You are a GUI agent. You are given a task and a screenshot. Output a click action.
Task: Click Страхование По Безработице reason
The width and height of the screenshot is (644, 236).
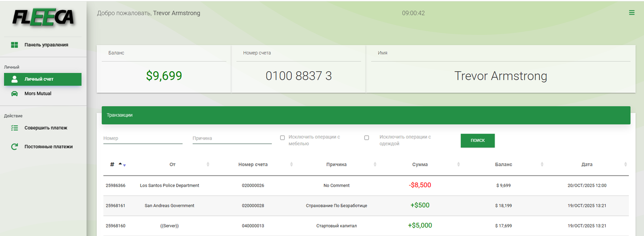coord(337,206)
